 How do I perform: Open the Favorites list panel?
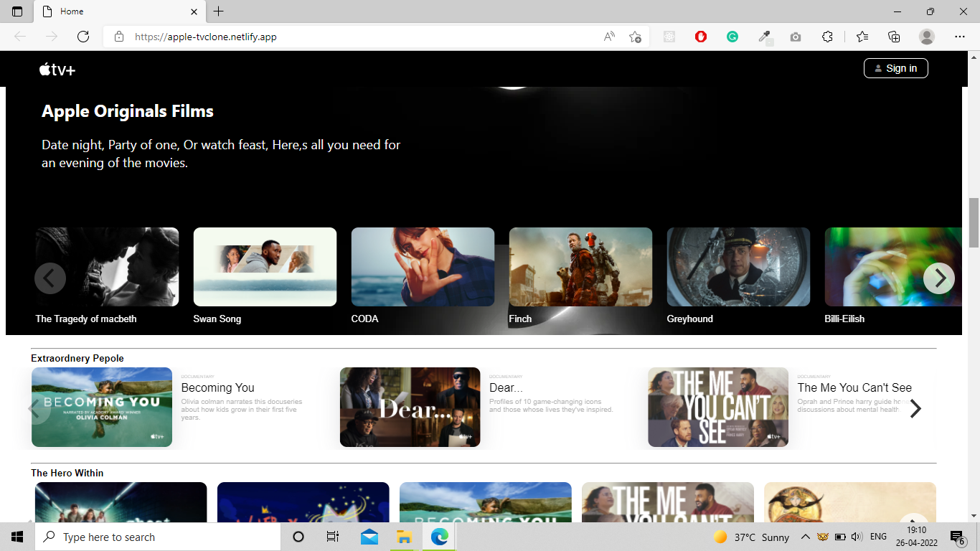(862, 37)
